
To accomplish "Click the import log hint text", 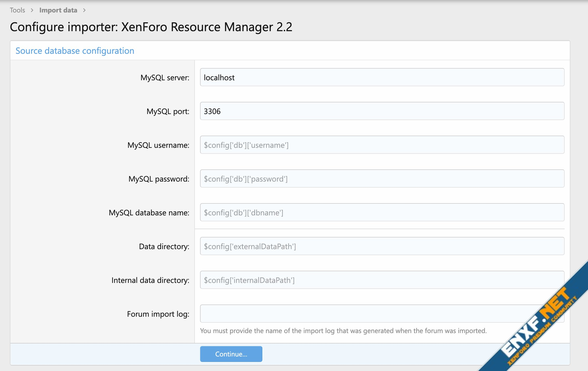I will point(343,331).
